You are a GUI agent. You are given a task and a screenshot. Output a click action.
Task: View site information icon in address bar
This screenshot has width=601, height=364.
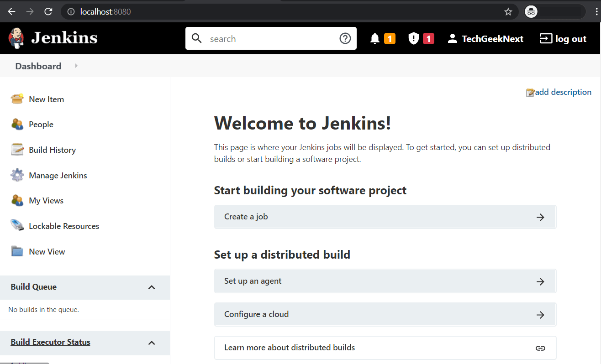click(71, 12)
